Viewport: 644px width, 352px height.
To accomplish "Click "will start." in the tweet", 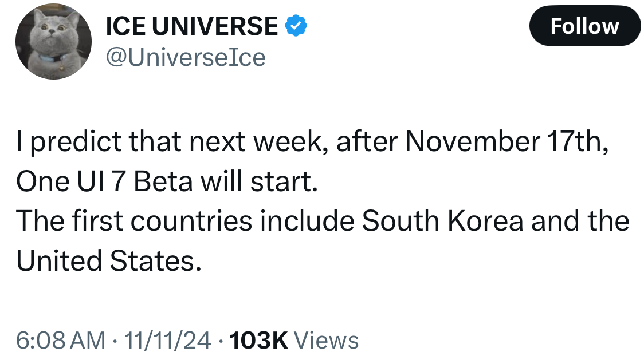I will pyautogui.click(x=274, y=182).
